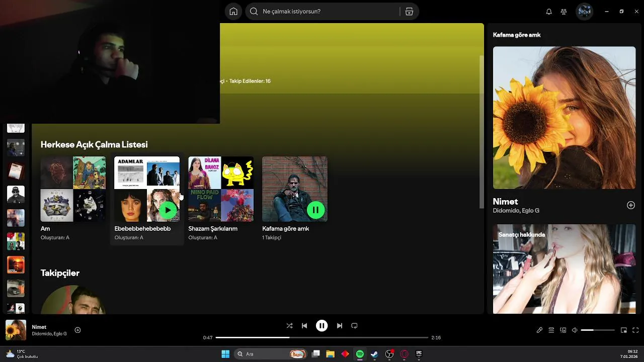Open the mini player
This screenshot has width=644, height=362.
tap(624, 330)
